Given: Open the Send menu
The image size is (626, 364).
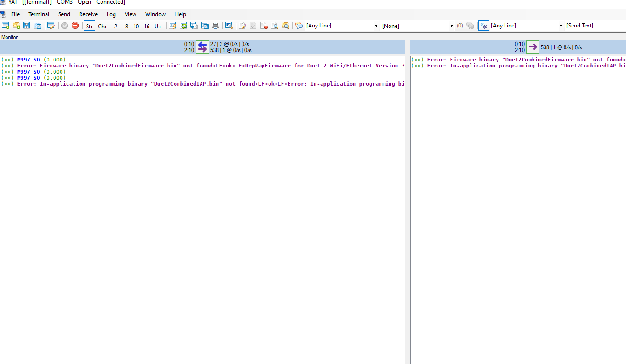Looking at the screenshot, I should (64, 14).
